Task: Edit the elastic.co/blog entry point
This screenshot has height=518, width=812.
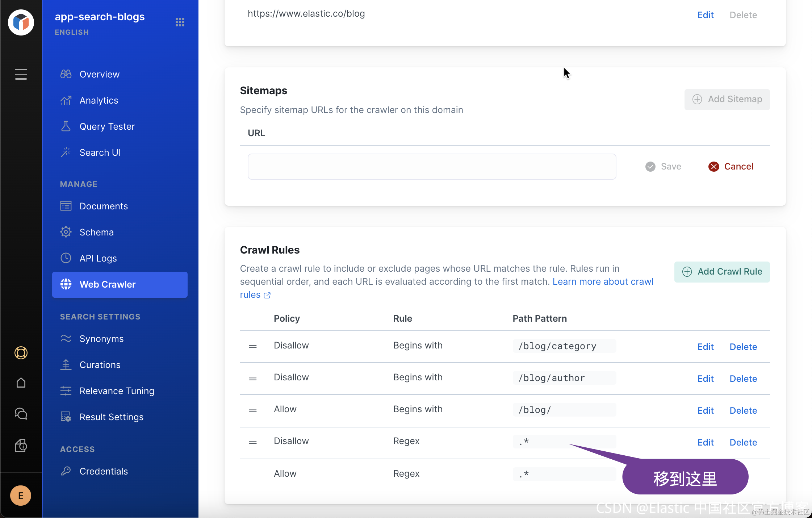Action: pyautogui.click(x=705, y=15)
